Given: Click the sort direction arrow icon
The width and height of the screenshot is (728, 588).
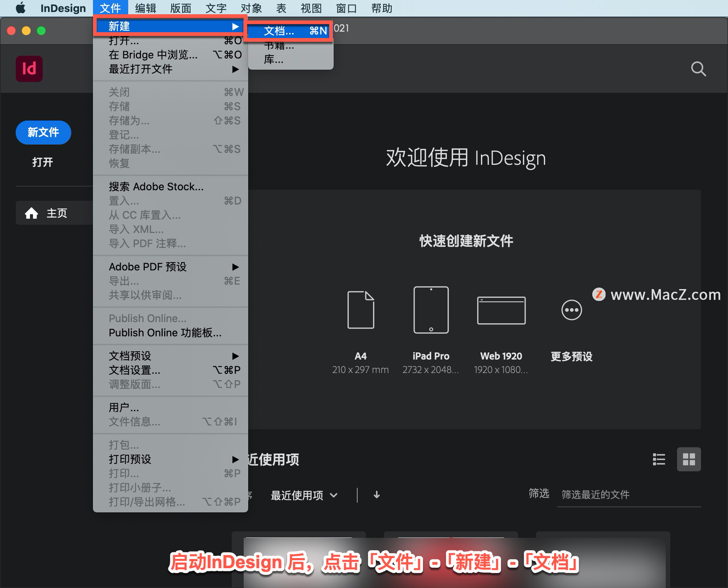Looking at the screenshot, I should coord(377,495).
